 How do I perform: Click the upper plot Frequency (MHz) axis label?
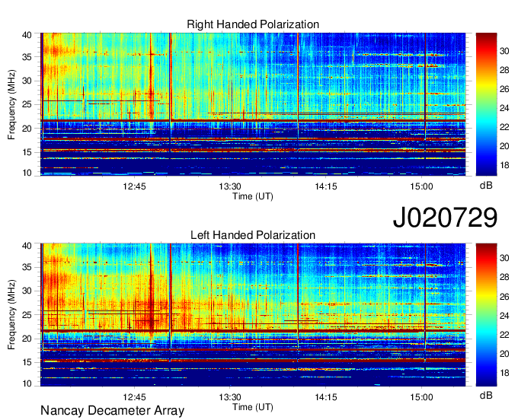(x=11, y=104)
